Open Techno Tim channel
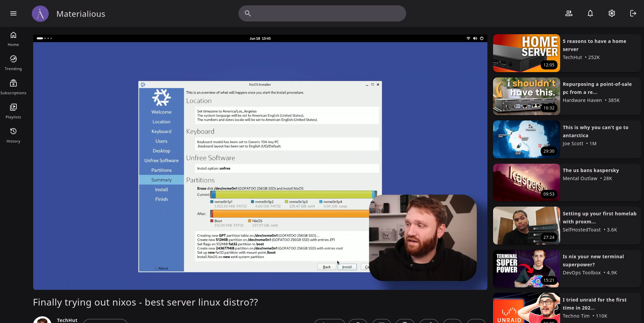This screenshot has width=644, height=323. [x=576, y=316]
